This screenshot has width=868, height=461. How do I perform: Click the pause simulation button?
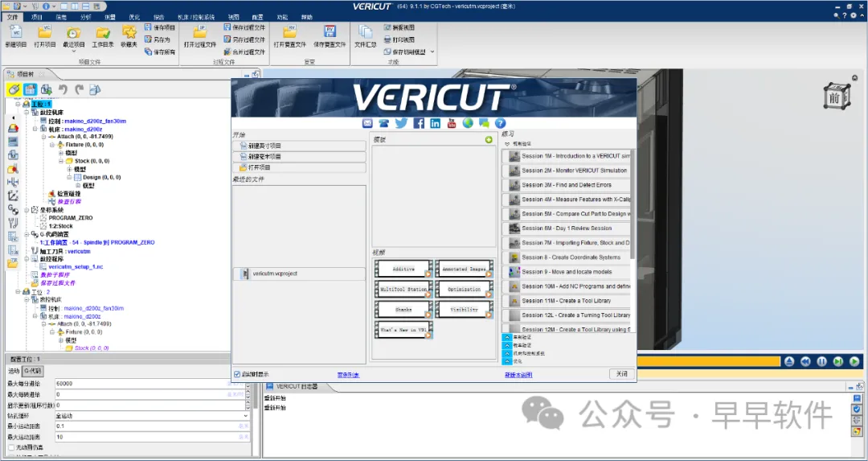point(821,361)
